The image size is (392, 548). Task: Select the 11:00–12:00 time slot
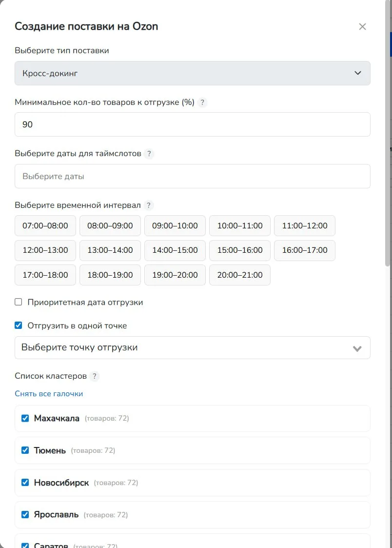(305, 226)
